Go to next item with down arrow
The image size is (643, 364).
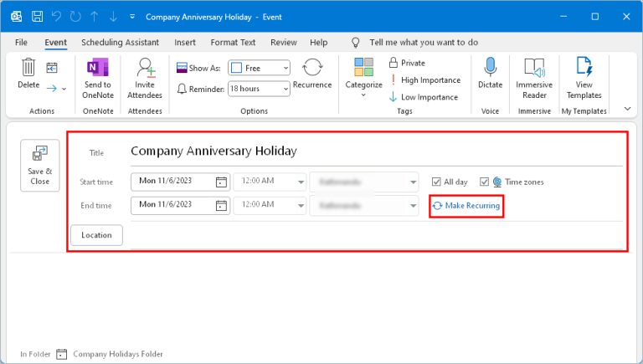(x=113, y=17)
